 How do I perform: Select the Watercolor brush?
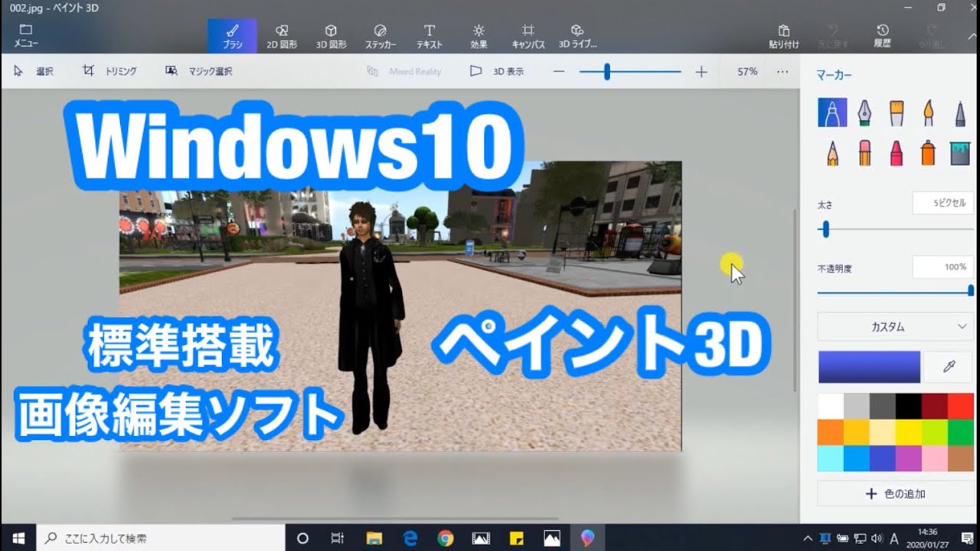tap(928, 112)
